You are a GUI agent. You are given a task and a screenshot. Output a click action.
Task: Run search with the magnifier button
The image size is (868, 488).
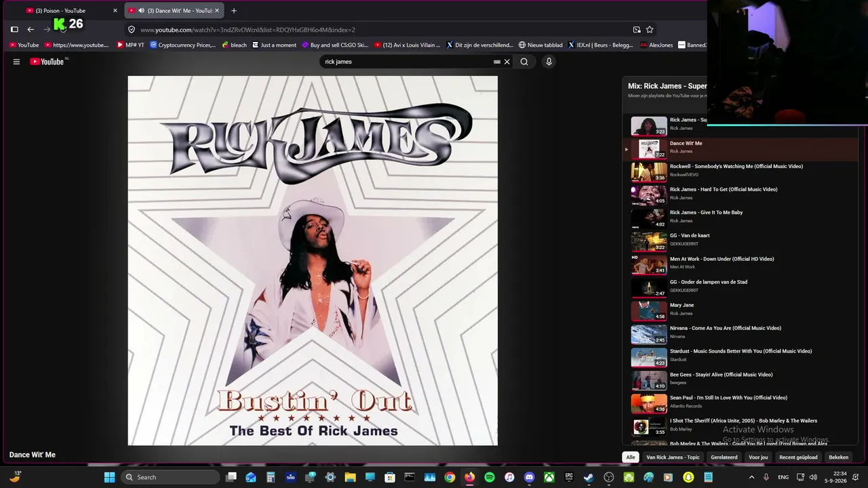(x=524, y=62)
